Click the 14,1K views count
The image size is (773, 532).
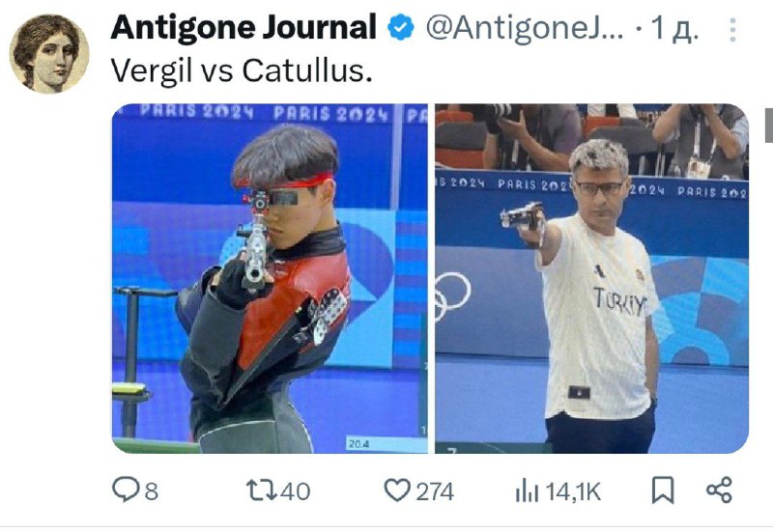tap(573, 491)
